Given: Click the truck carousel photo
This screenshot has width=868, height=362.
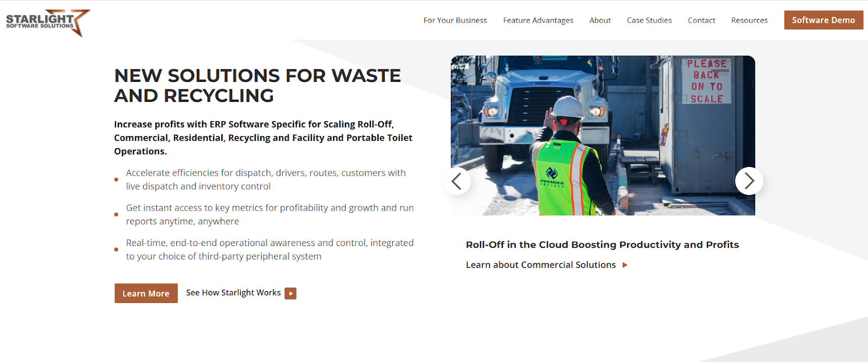Looking at the screenshot, I should 603,135.
